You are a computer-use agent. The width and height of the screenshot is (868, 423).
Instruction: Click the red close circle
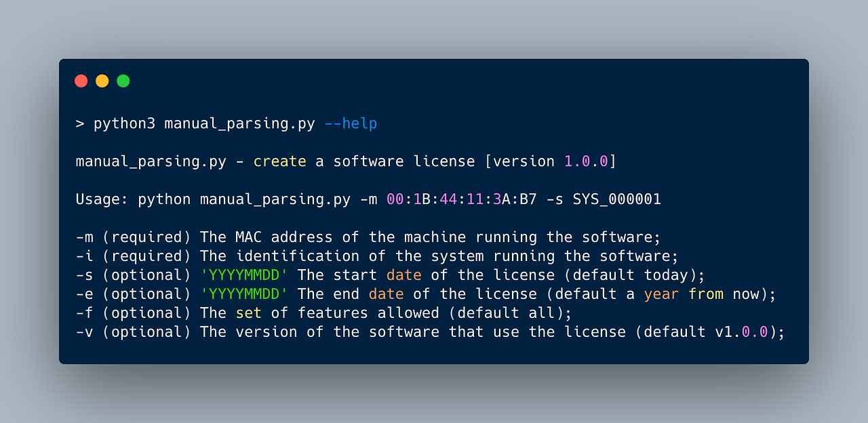coord(81,80)
